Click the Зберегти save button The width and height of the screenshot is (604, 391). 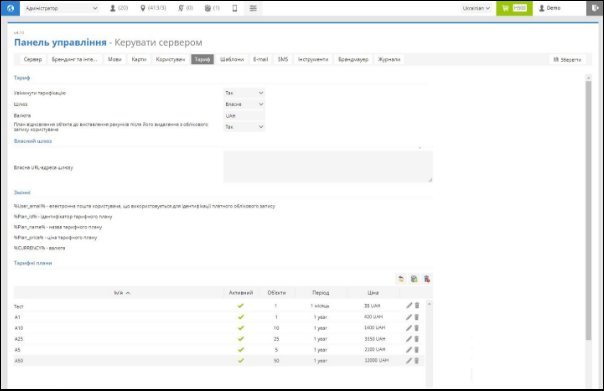point(567,59)
